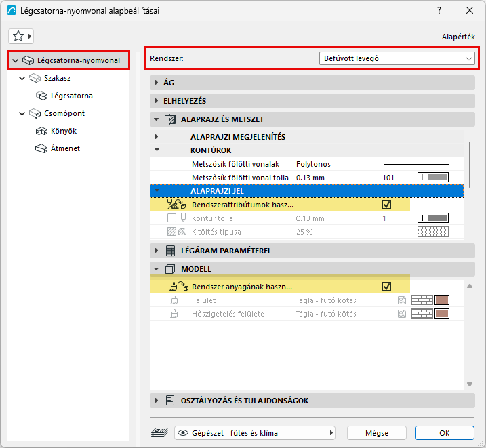The height and width of the screenshot is (448, 486).
Task: Expand the ELHELYEZÉS panel
Action: click(157, 101)
